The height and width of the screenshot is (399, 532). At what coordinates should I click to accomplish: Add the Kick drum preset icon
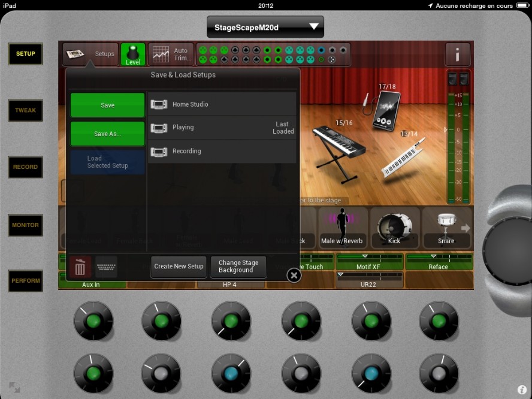click(x=394, y=227)
